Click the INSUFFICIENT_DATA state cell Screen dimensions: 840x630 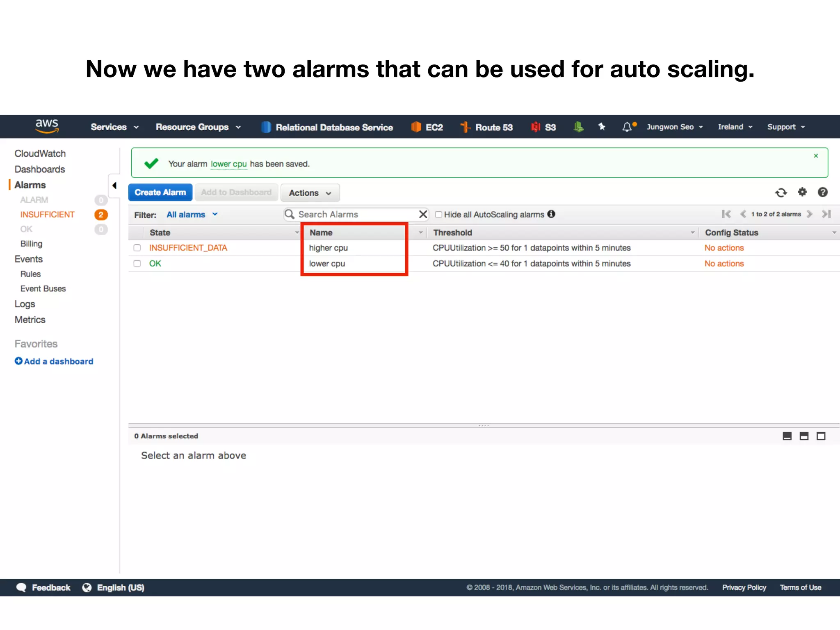[x=188, y=248]
